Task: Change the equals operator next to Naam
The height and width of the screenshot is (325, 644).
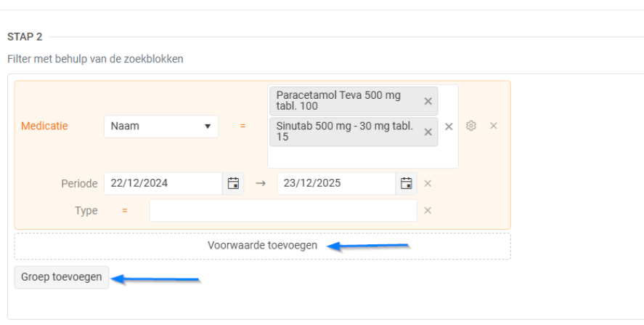Action: point(242,127)
